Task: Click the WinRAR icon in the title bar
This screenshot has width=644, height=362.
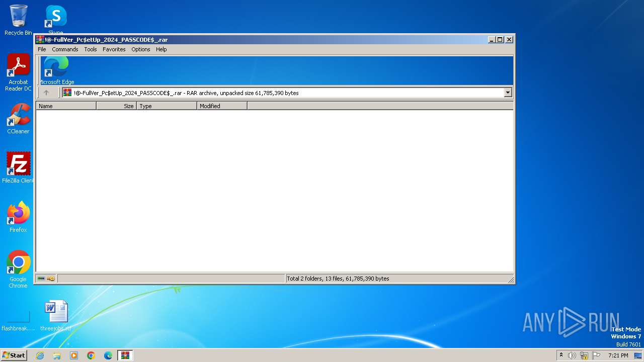Action: coord(40,40)
